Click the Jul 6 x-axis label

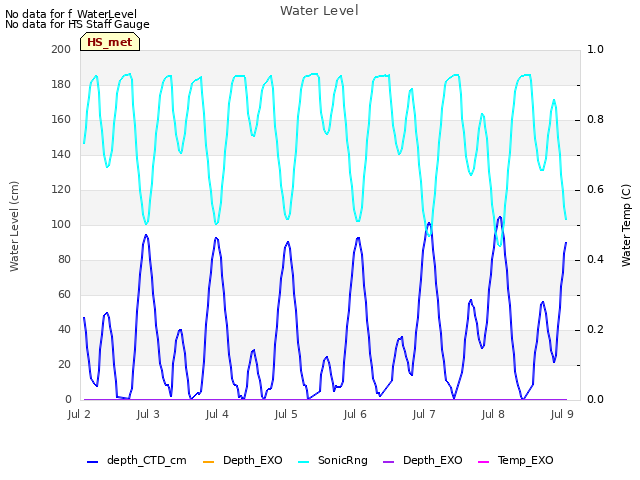[355, 414]
